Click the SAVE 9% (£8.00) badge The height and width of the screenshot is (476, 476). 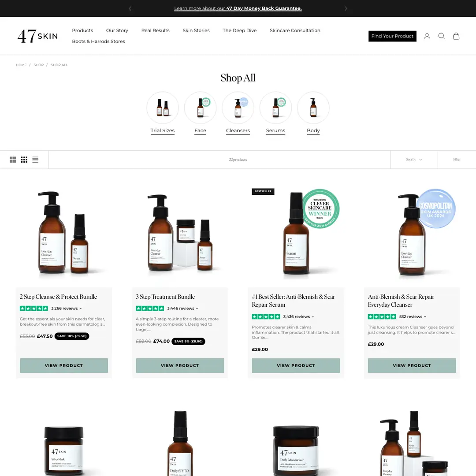tap(189, 341)
